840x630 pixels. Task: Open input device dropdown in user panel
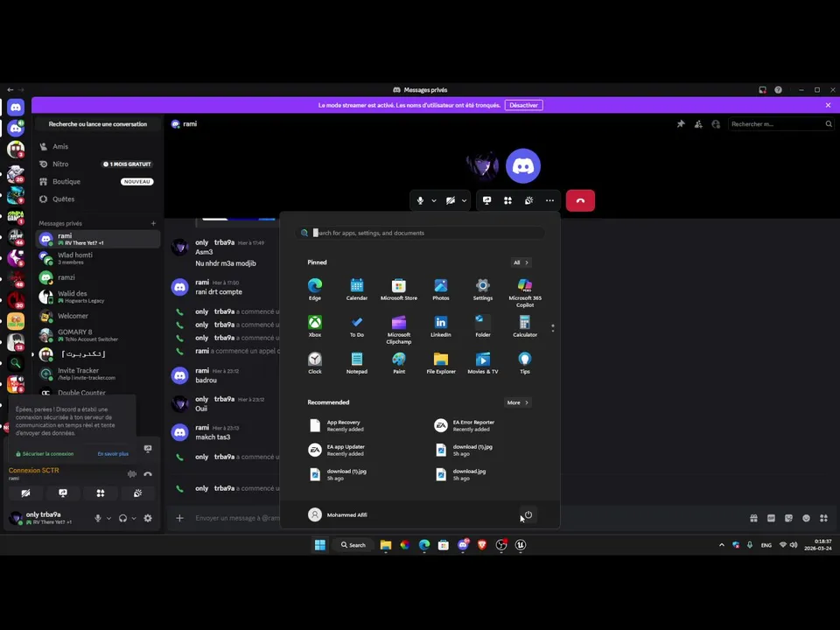pos(108,518)
